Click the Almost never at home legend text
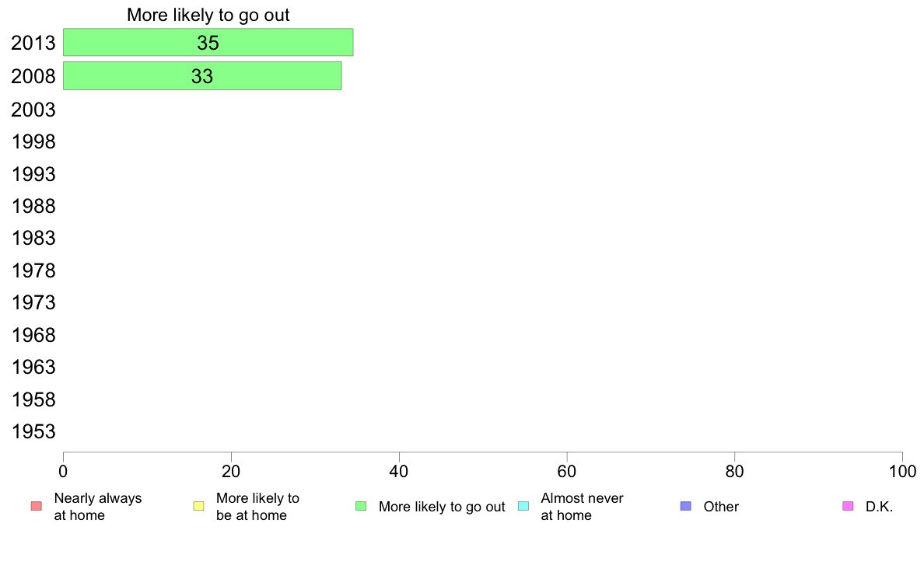Screen dimensions: 924x572 tap(582, 507)
